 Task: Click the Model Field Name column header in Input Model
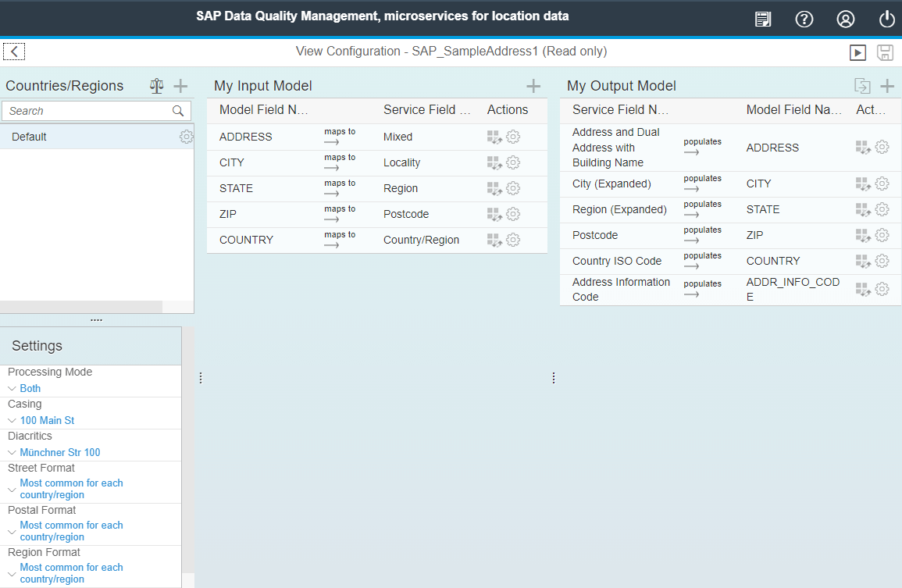(264, 110)
